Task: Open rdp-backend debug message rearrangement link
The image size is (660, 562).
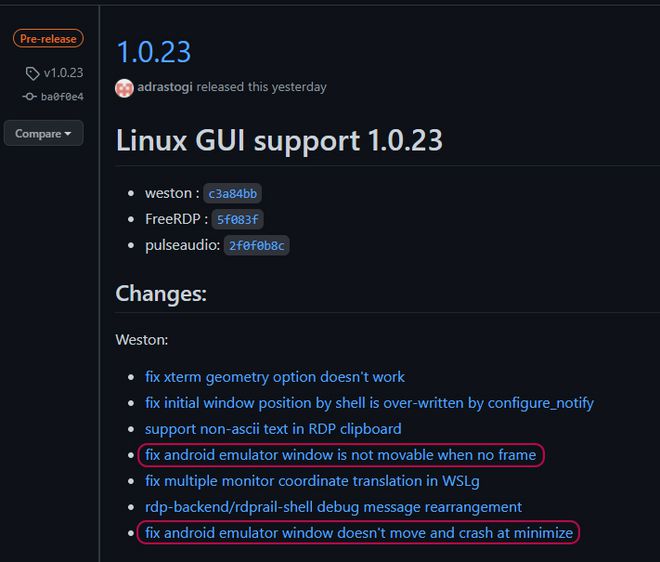Action: point(333,507)
